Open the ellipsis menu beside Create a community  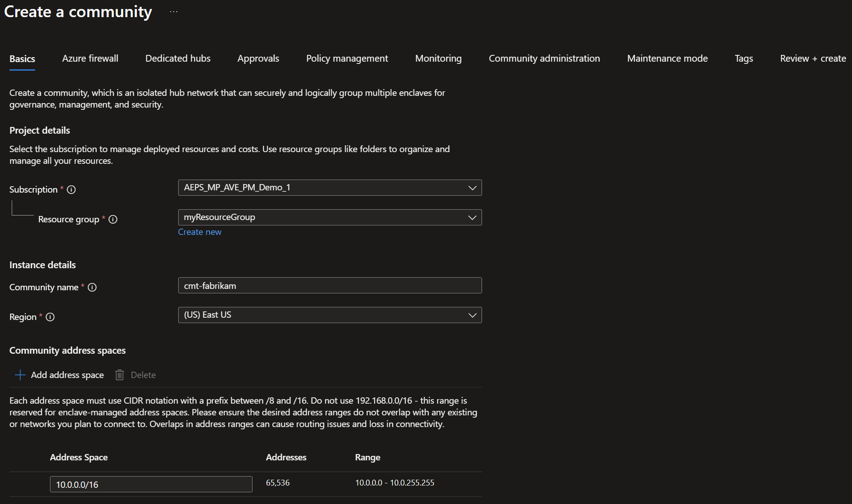(x=174, y=12)
